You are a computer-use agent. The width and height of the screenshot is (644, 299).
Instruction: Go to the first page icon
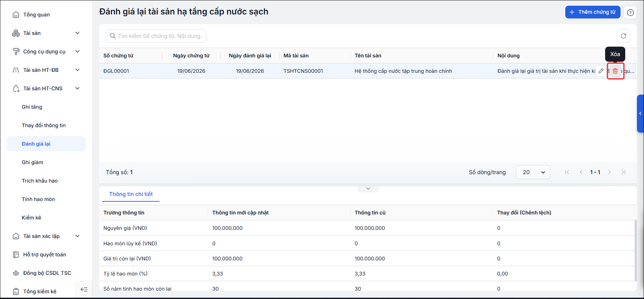pyautogui.click(x=567, y=172)
